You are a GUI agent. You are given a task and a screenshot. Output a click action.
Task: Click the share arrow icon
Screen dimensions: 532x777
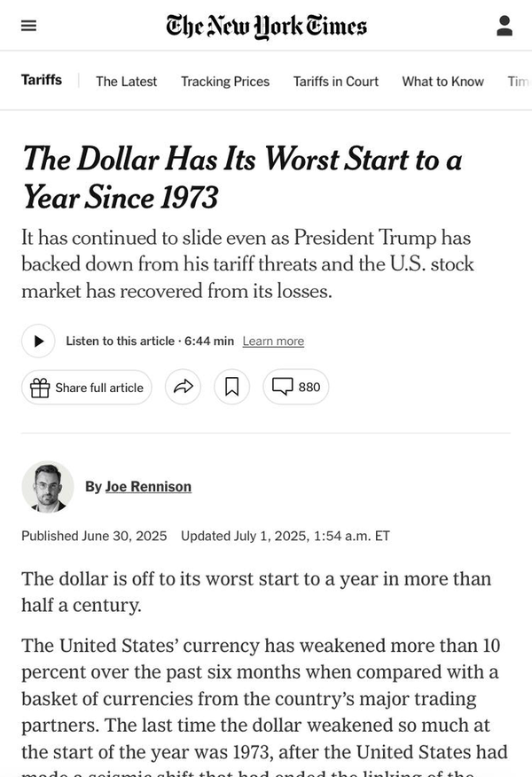click(183, 388)
